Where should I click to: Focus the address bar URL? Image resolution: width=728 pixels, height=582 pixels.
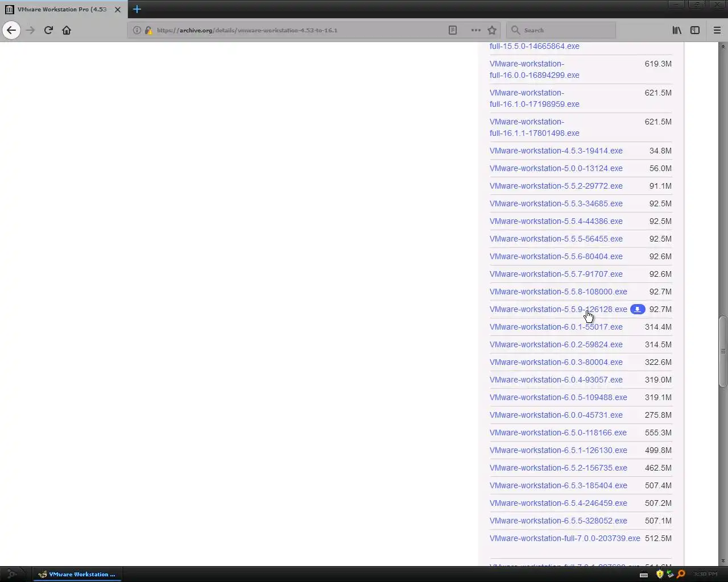pos(247,30)
